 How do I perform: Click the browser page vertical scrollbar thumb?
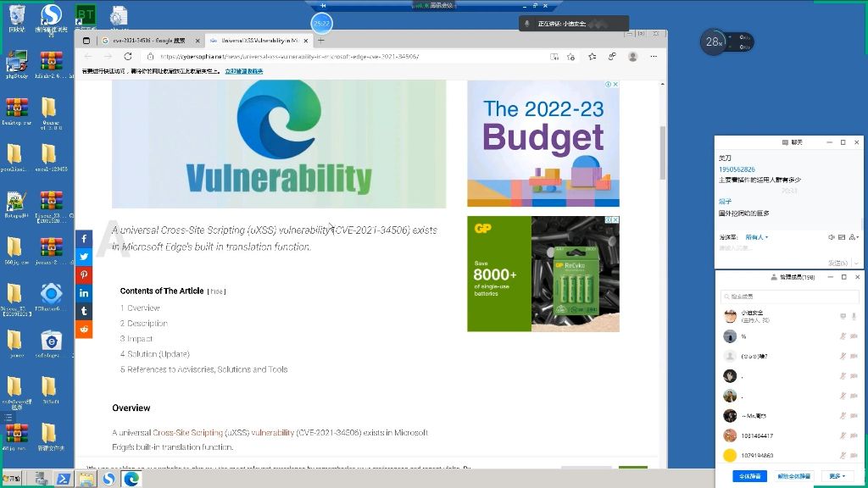tap(662, 152)
